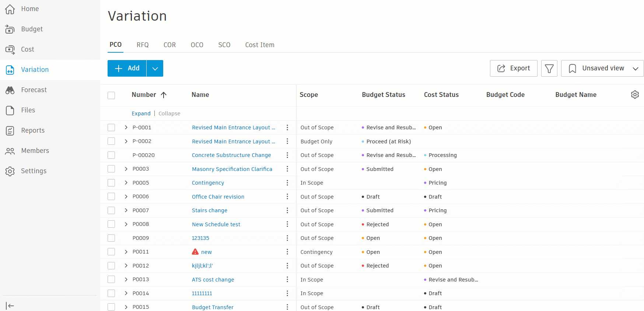
Task: Expand row P0005
Action: tap(126, 183)
